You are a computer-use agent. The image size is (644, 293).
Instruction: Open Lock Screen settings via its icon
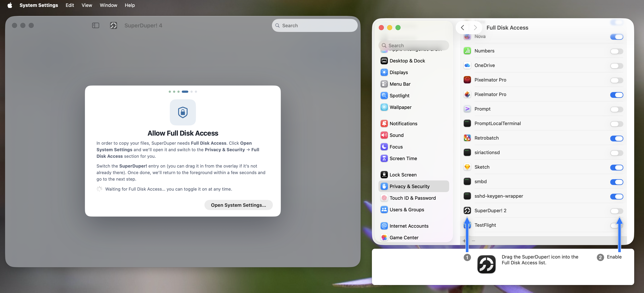coord(384,175)
